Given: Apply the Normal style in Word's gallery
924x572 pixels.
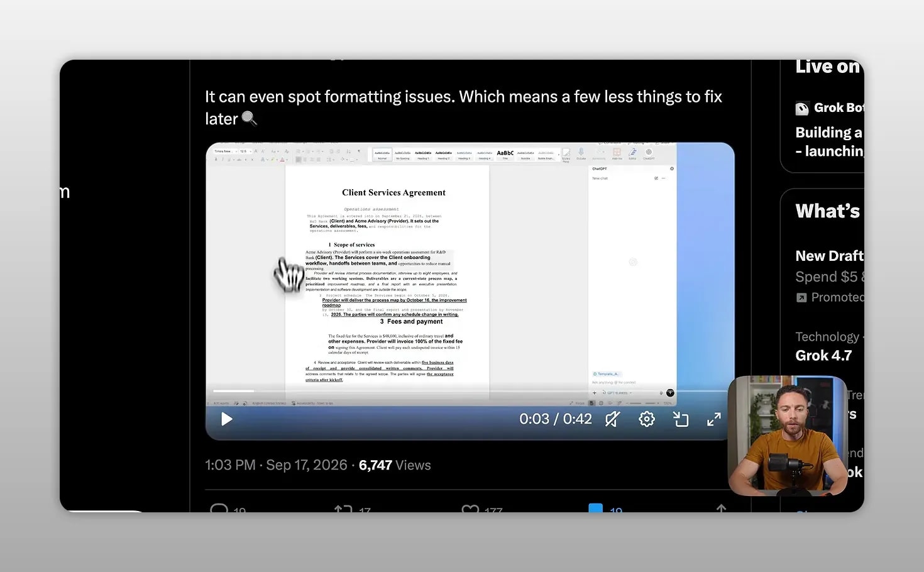Looking at the screenshot, I should pyautogui.click(x=382, y=155).
